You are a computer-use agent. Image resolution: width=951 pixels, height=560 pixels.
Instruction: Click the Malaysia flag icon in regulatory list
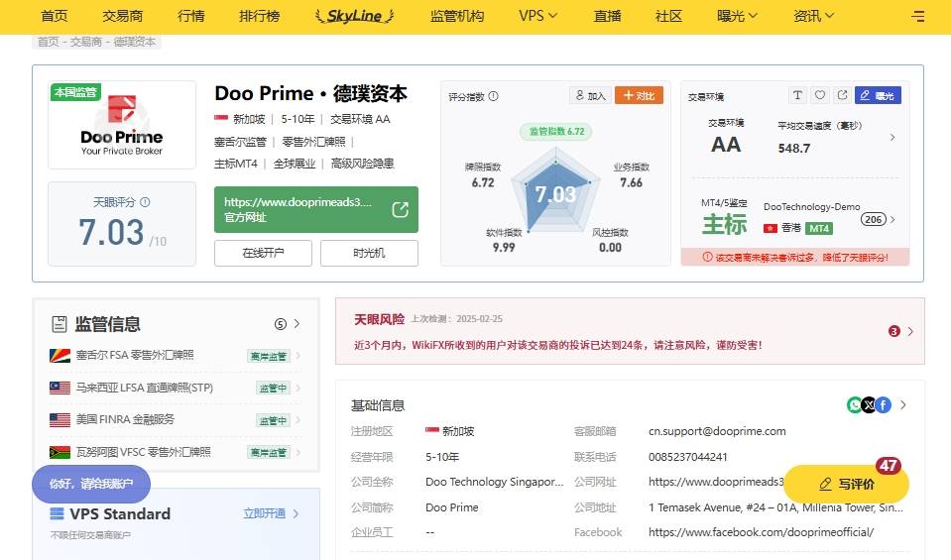[x=60, y=388]
